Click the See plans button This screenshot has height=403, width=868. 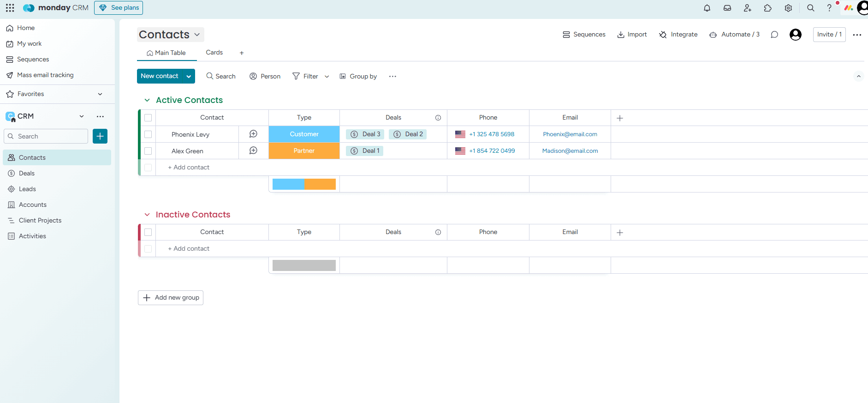[x=119, y=8]
